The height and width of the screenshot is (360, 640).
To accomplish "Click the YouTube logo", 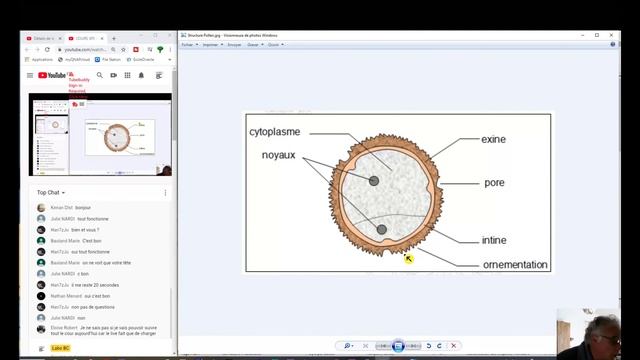I will [x=52, y=75].
